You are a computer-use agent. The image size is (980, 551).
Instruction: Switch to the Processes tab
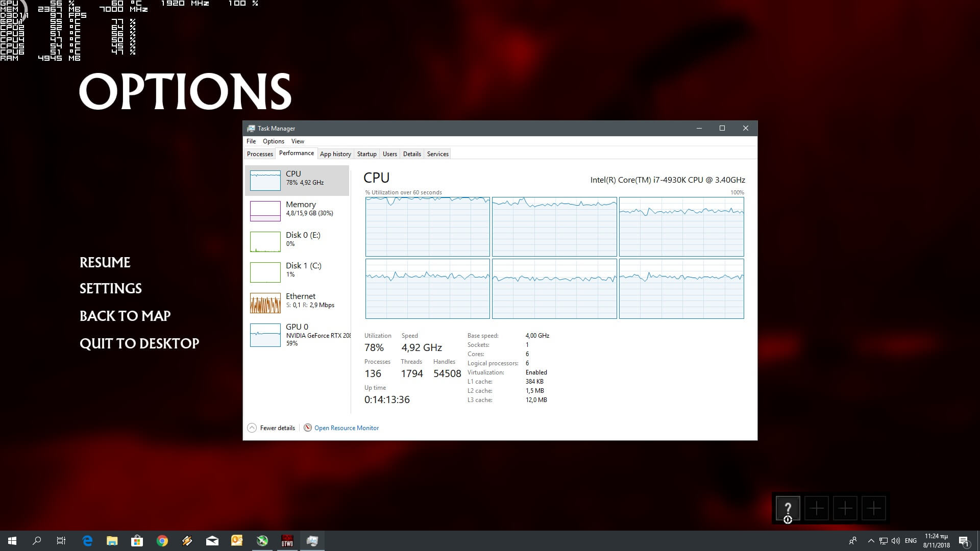(x=260, y=154)
